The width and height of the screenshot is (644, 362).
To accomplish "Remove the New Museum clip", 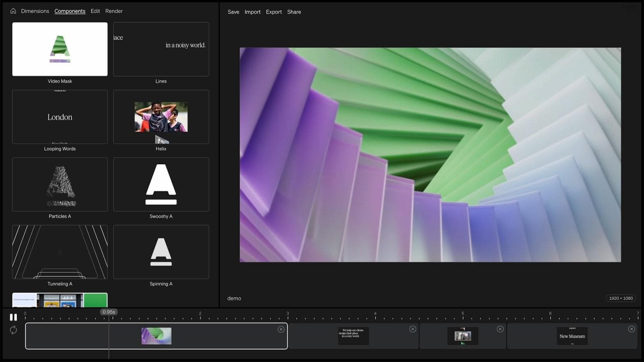I will click(x=632, y=329).
